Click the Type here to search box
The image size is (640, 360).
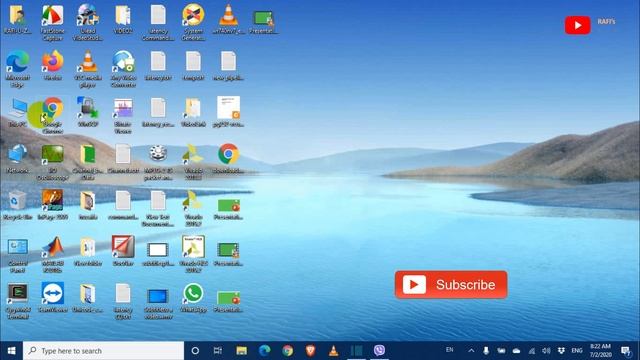[103, 351]
